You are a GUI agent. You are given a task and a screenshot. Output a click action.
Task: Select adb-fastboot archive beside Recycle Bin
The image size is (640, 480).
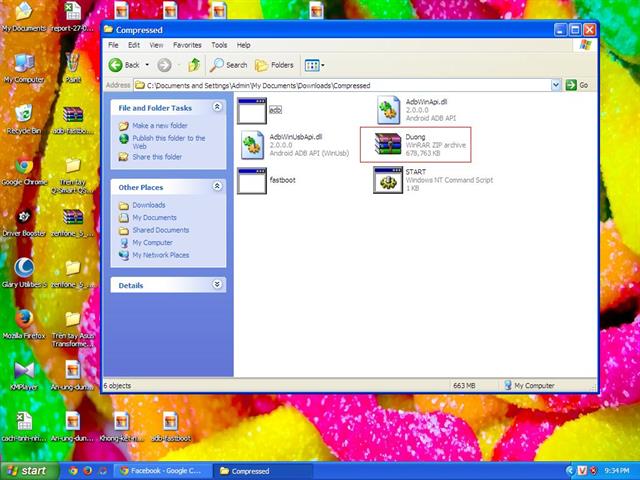point(73,120)
